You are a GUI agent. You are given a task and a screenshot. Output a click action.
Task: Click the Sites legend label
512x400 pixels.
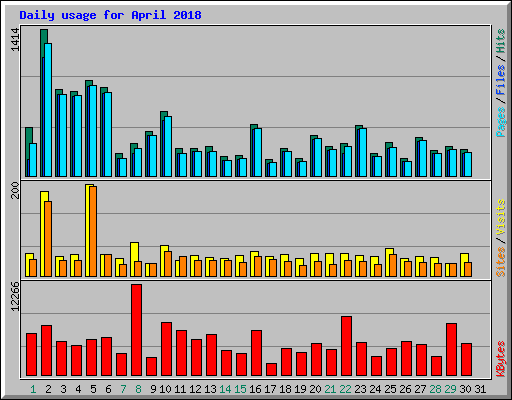(501, 262)
